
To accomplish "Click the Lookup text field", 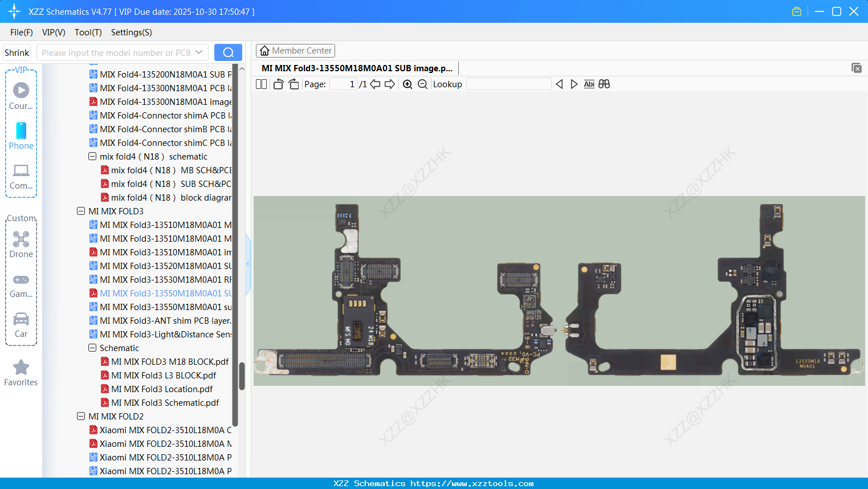I will coord(508,84).
